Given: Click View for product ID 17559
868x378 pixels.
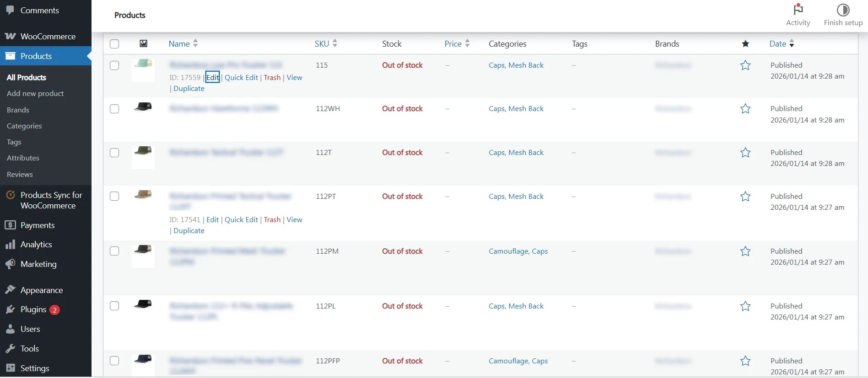Looking at the screenshot, I should click(x=294, y=77).
